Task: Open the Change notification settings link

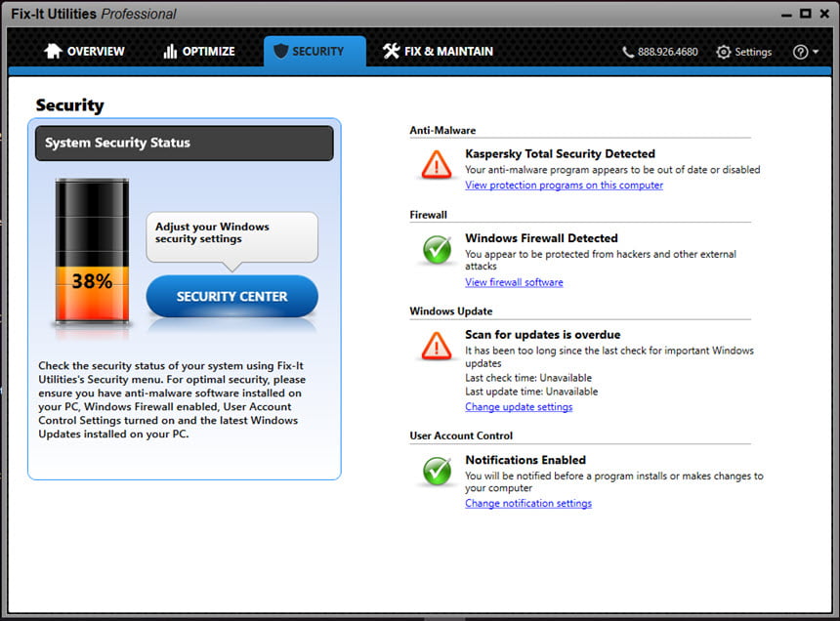Action: coord(528,503)
